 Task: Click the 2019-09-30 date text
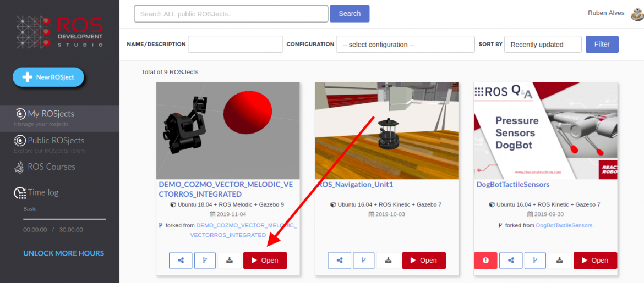[x=549, y=214]
